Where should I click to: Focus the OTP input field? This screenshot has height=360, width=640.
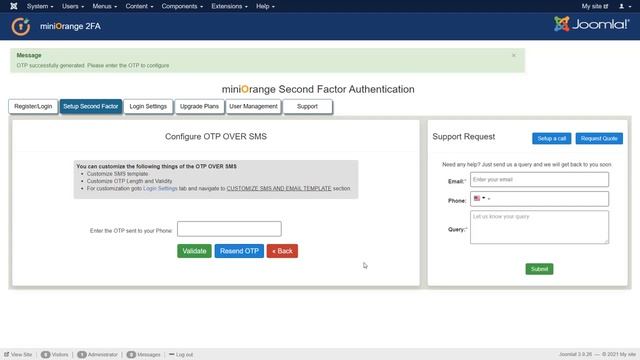229,229
